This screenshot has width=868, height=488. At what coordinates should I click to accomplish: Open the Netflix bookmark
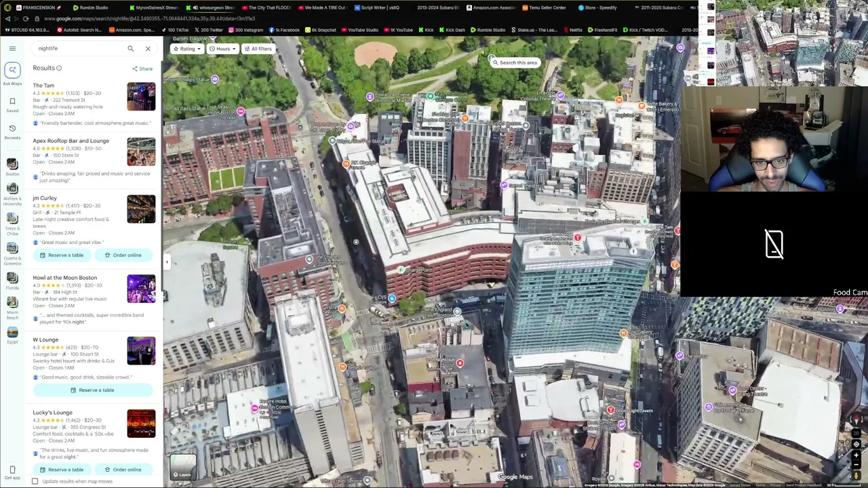pos(572,30)
